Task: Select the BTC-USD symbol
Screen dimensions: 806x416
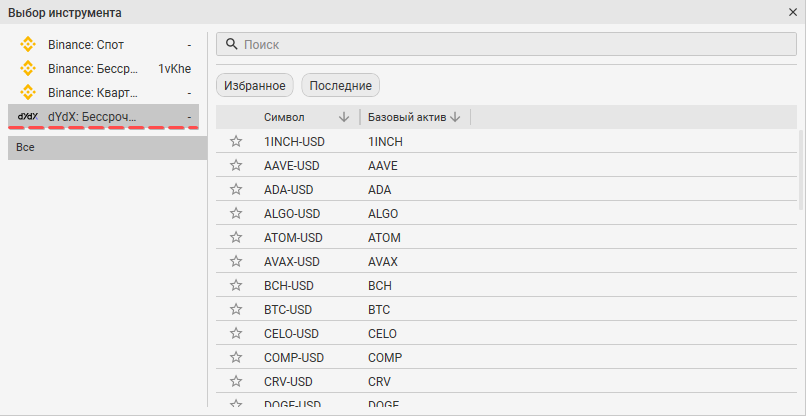Action: [x=288, y=310]
